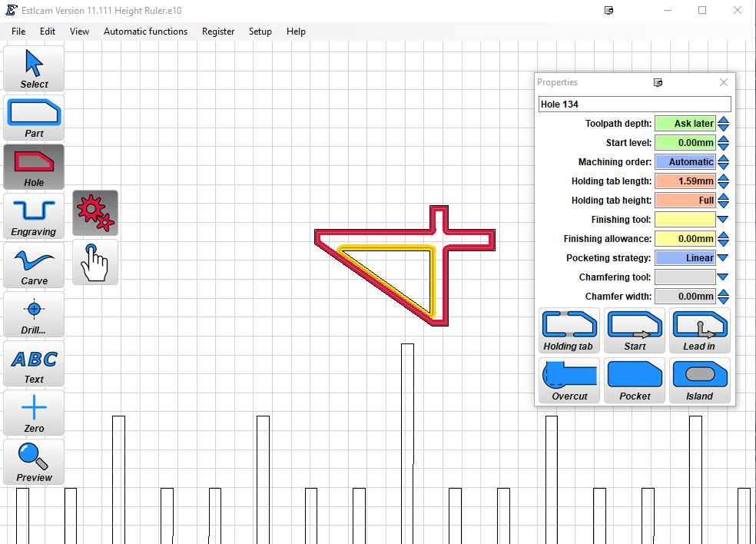Activate the Part toolpath tool

tap(34, 118)
